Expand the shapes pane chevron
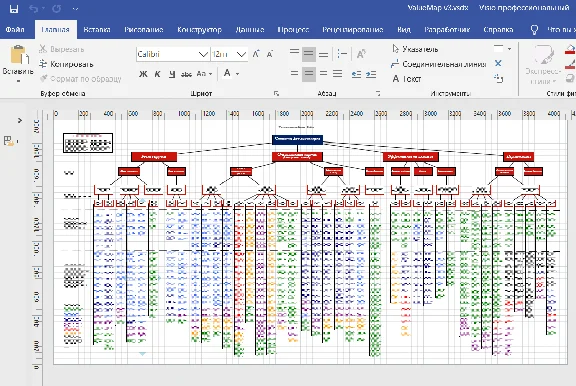Screen dimensions: 576x386 pyautogui.click(x=19, y=120)
